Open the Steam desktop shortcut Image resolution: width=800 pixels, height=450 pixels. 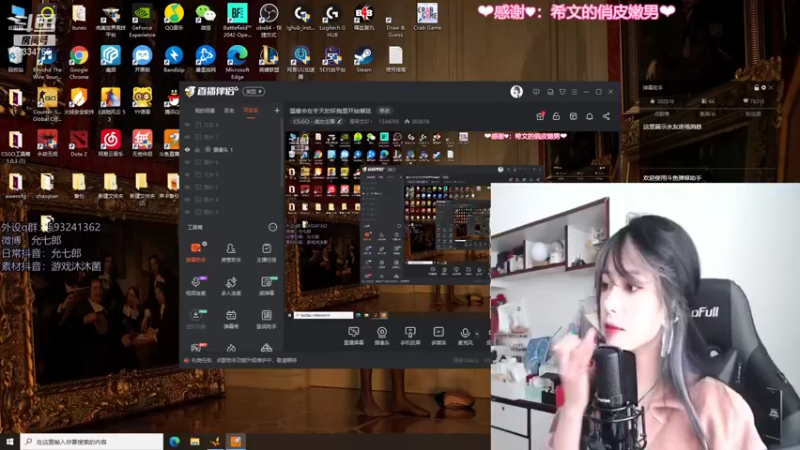[x=364, y=59]
